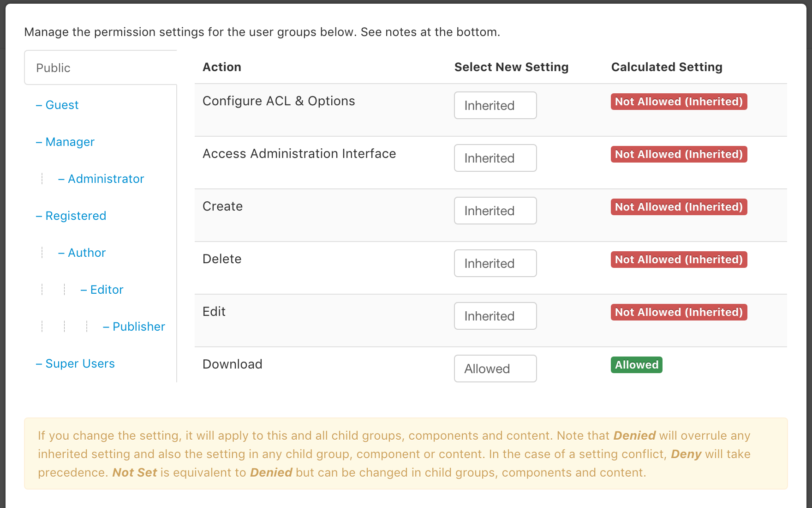
Task: Click the Not Allowed badge for Create
Action: [x=679, y=207]
